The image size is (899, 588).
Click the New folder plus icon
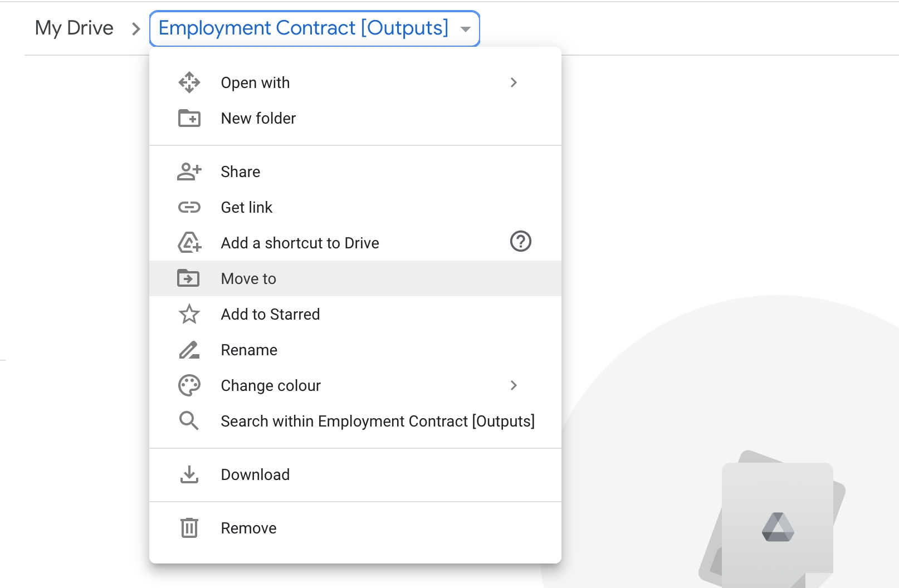point(189,118)
